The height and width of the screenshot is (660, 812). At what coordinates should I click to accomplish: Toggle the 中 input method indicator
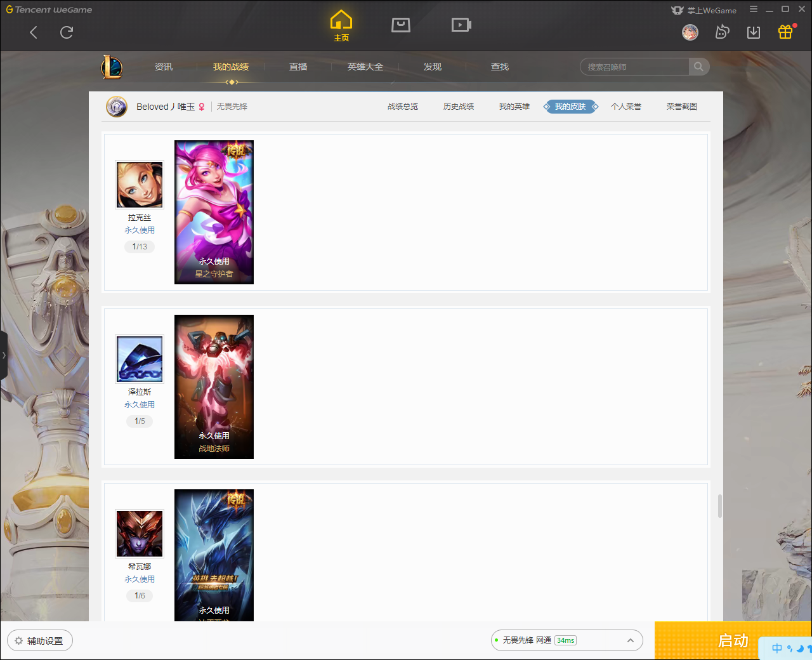click(x=777, y=649)
